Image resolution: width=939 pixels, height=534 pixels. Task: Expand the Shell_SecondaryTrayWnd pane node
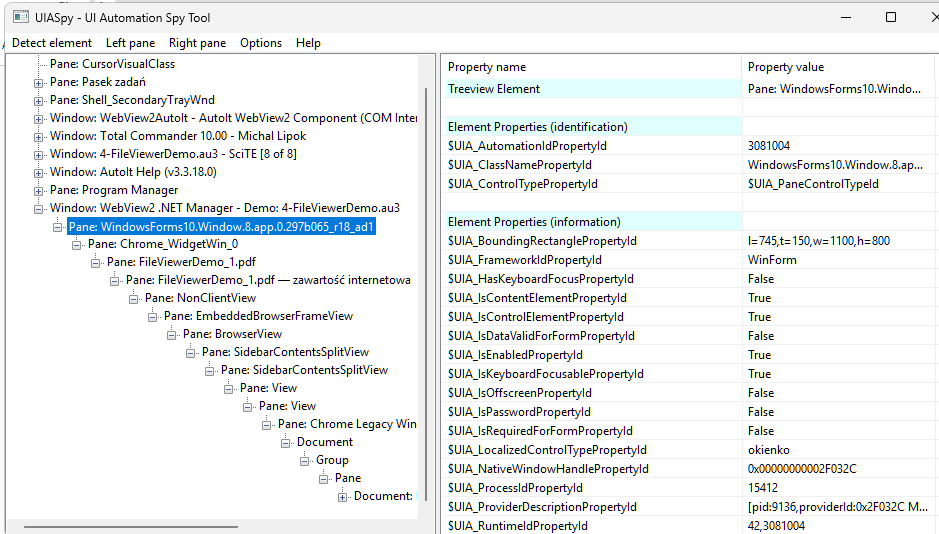point(39,100)
